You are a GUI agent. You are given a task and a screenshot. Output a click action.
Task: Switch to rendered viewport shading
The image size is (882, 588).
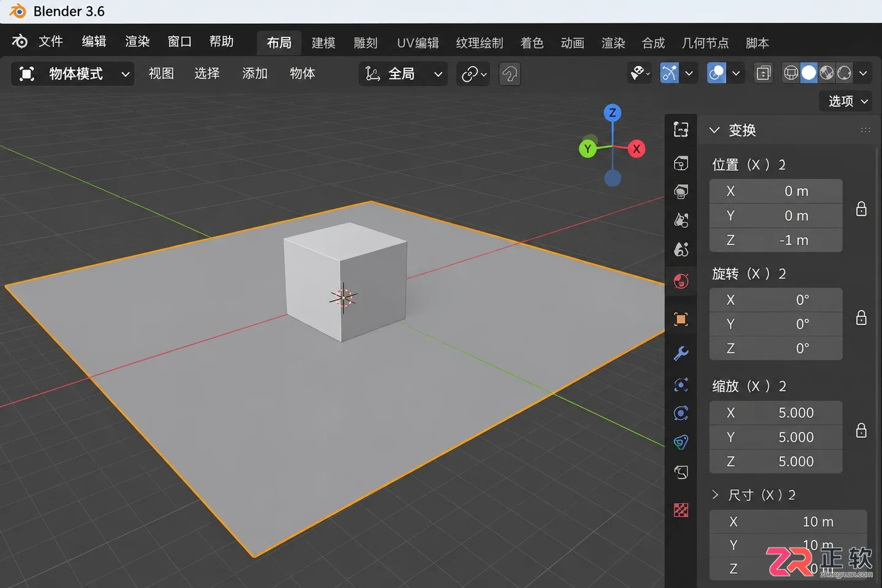click(x=844, y=73)
